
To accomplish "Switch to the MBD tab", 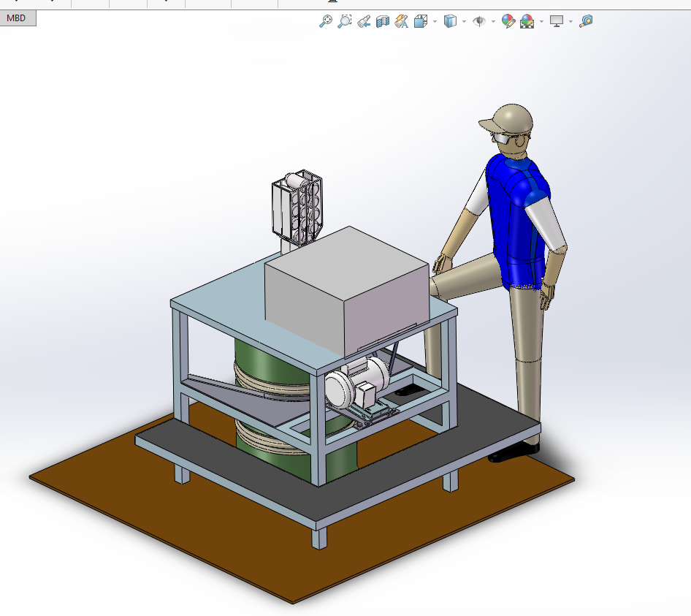I will pyautogui.click(x=17, y=18).
